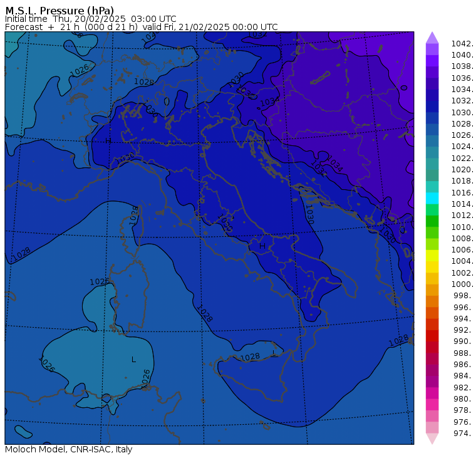The image size is (476, 458).
Task: Click the top arrow of the color scale
Action: pyautogui.click(x=432, y=38)
